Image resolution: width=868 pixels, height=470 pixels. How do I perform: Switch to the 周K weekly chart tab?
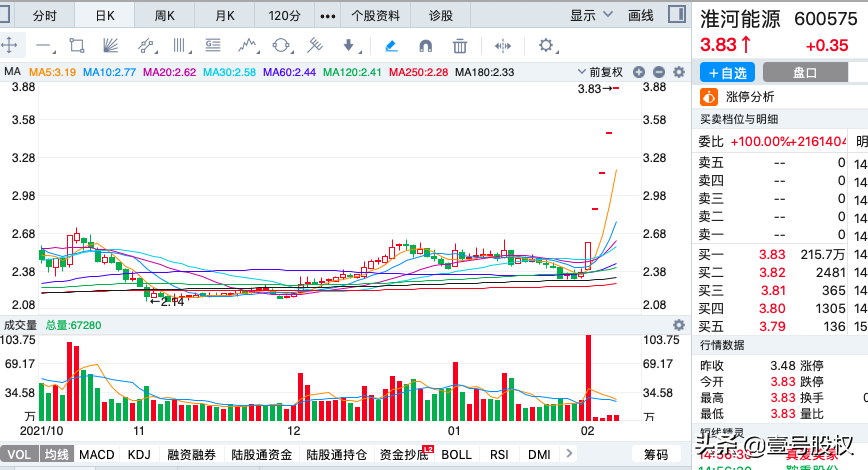point(164,16)
